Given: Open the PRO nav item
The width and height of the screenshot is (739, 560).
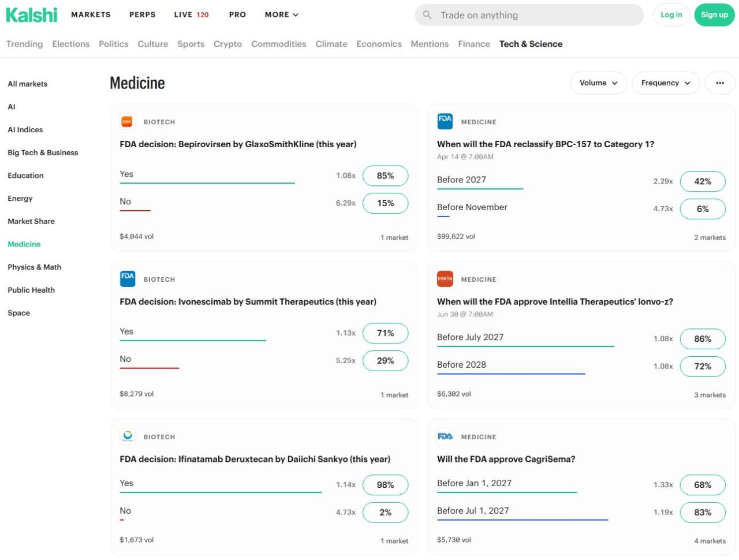Looking at the screenshot, I should tap(237, 15).
